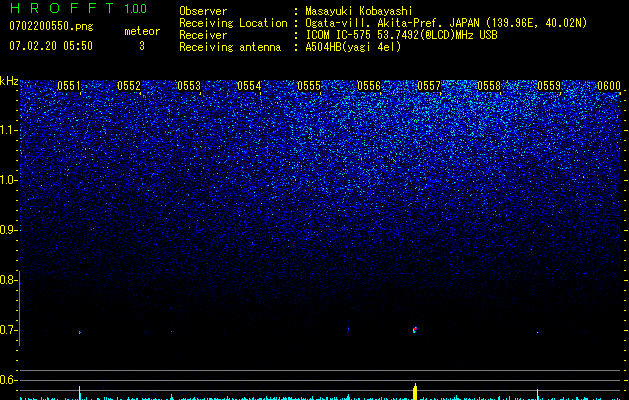Click the 0558 time marker
629x400 pixels.
489,86
